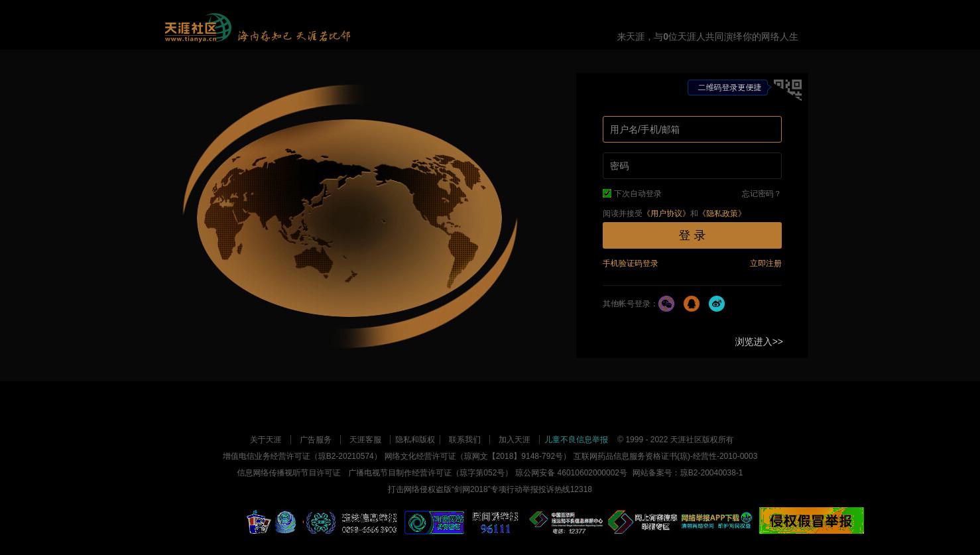Log in with QQ icon
The height and width of the screenshot is (555, 980).
[692, 304]
